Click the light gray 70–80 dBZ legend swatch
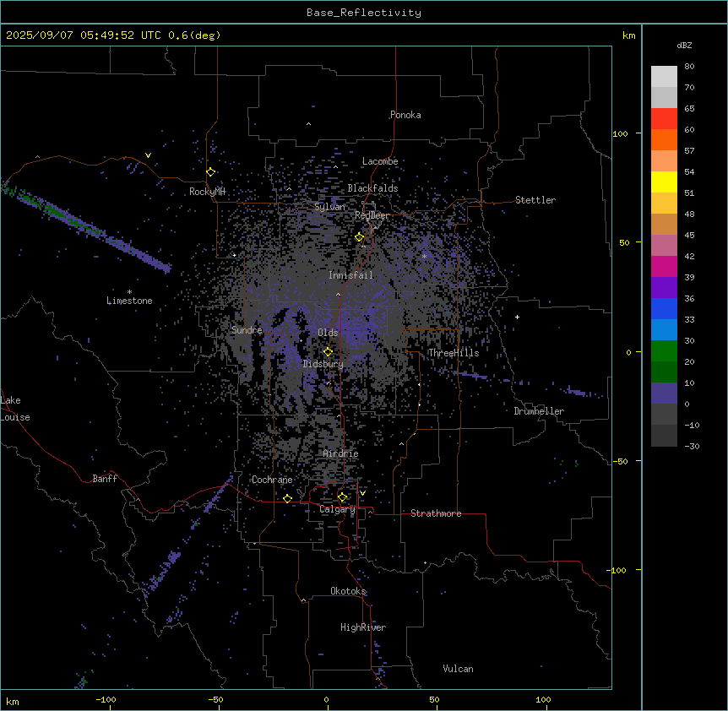The image size is (728, 711). point(664,76)
